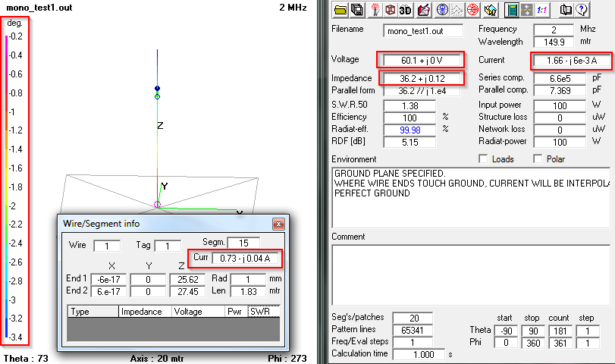
Task: Click the Freq/Eval steps field
Action: click(x=413, y=343)
